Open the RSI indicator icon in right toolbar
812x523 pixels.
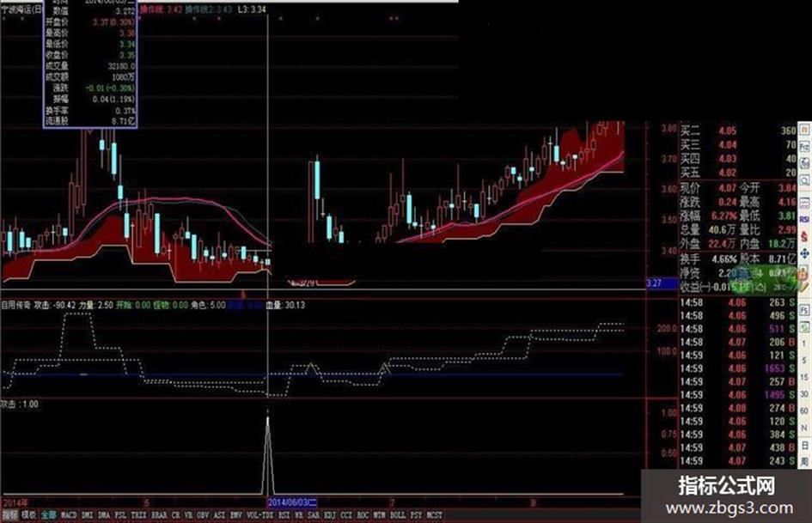804,220
